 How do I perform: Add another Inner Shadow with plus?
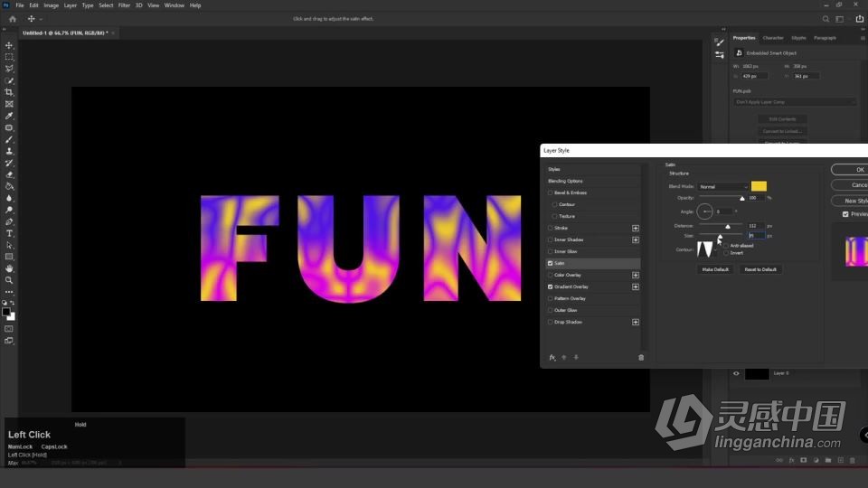[x=636, y=239]
